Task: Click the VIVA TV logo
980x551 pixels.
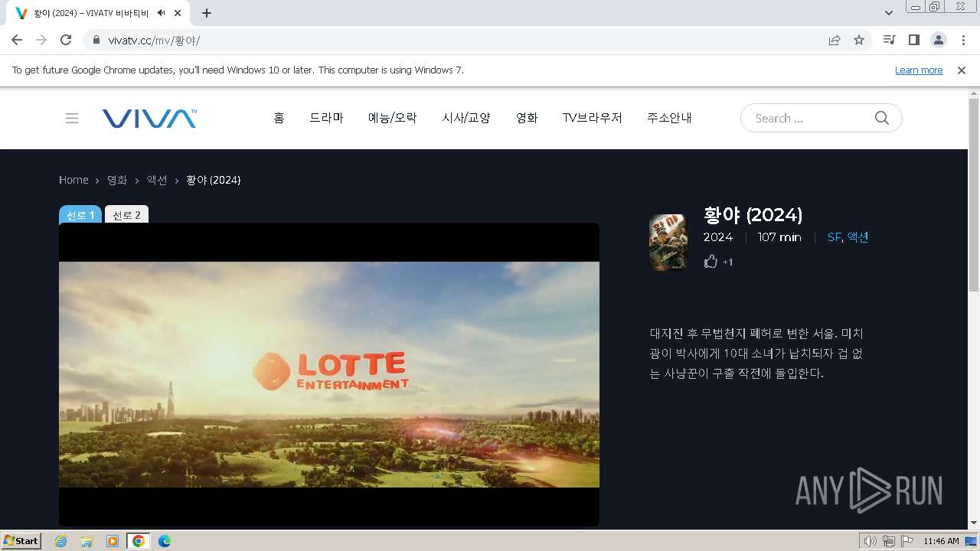Action: coord(149,118)
